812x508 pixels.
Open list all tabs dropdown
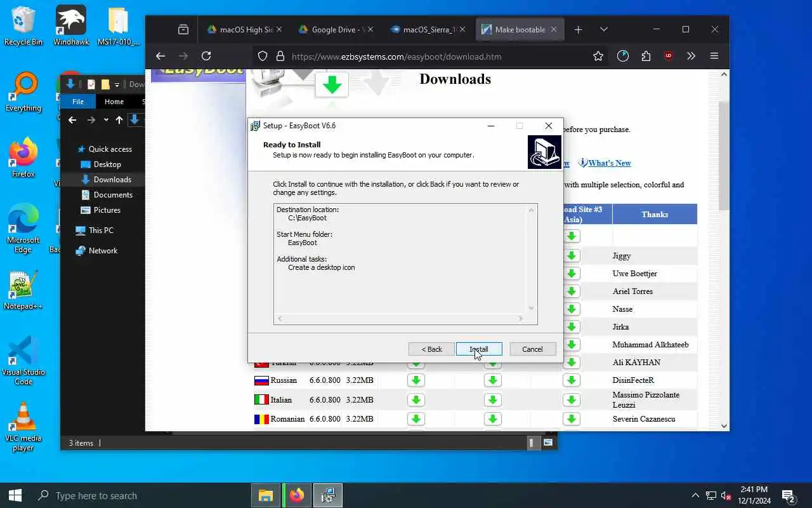click(x=603, y=29)
